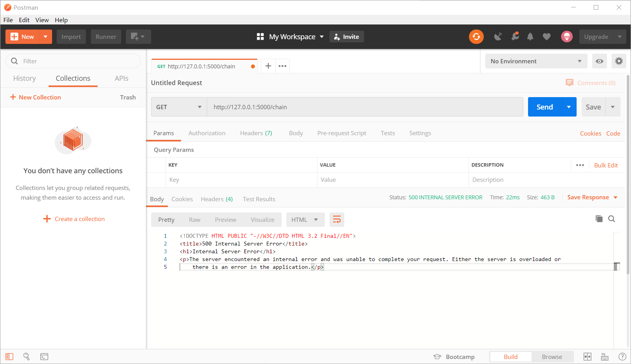This screenshot has width=631, height=364.
Task: Open the New button dropdown arrow
Action: (45, 37)
